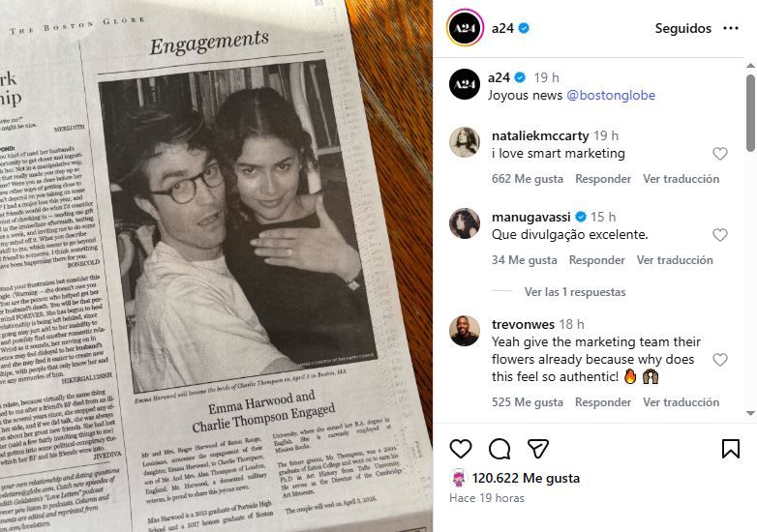The width and height of the screenshot is (757, 532).
Task: Show translation of manugavassi's comment
Action: [x=675, y=260]
